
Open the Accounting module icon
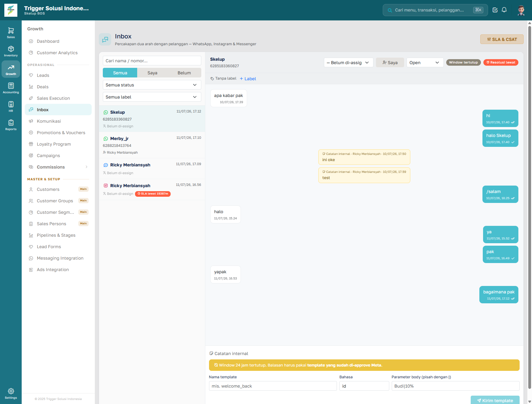[x=11, y=88]
